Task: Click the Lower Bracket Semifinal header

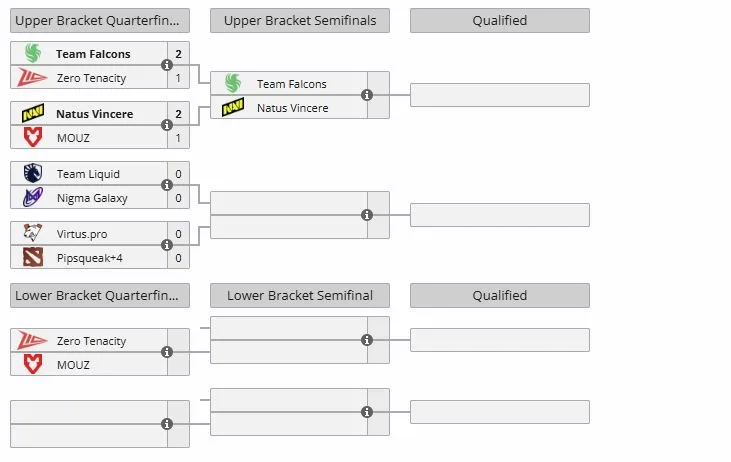Action: coord(300,296)
